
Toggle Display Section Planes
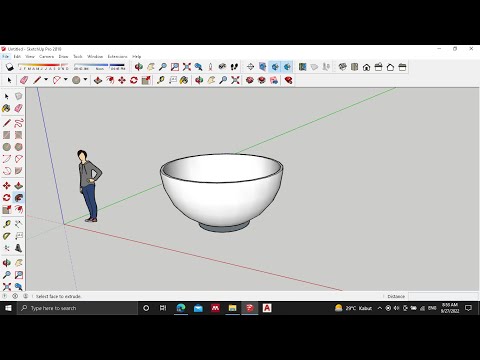click(x=263, y=67)
